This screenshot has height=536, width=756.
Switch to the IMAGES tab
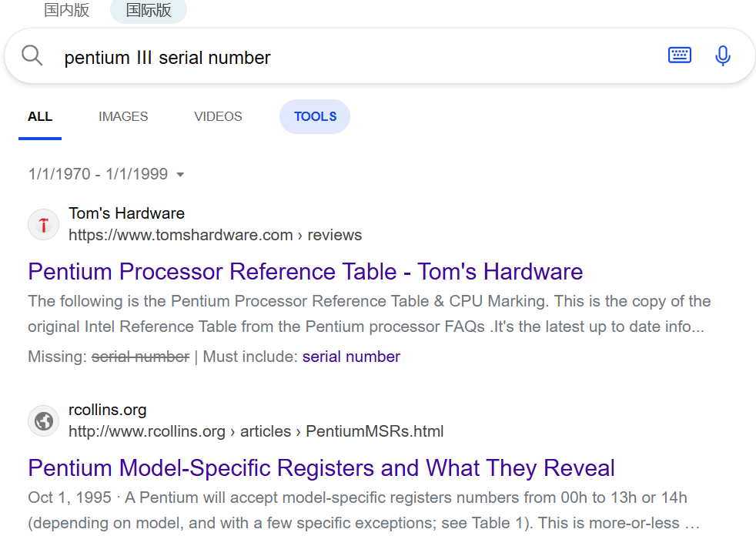(123, 117)
